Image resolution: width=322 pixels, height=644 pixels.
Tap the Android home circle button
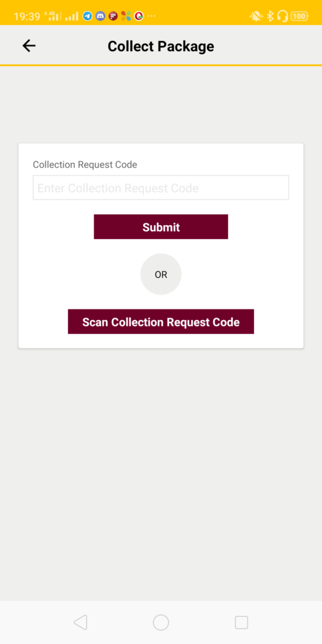pos(161,622)
